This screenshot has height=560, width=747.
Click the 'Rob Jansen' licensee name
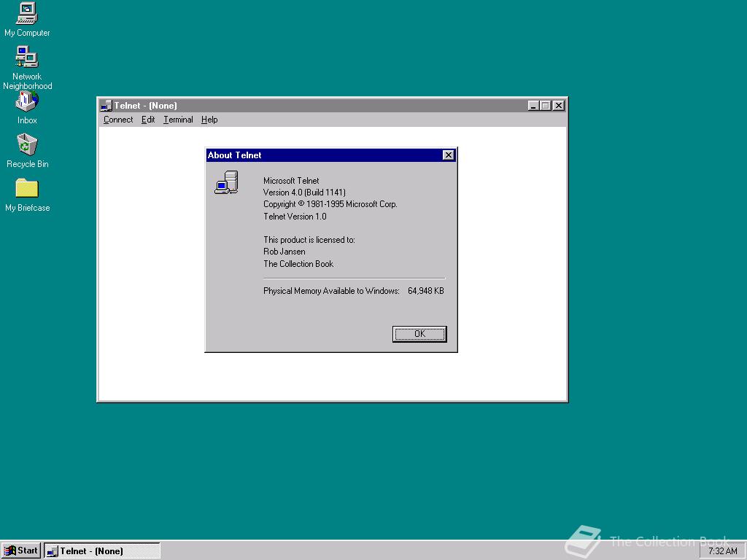[285, 252]
